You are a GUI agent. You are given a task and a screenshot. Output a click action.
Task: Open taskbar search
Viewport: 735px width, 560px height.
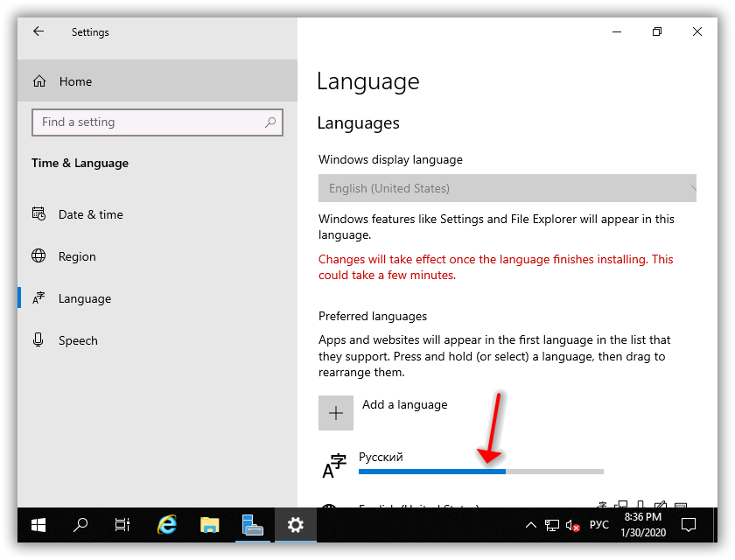pos(80,525)
